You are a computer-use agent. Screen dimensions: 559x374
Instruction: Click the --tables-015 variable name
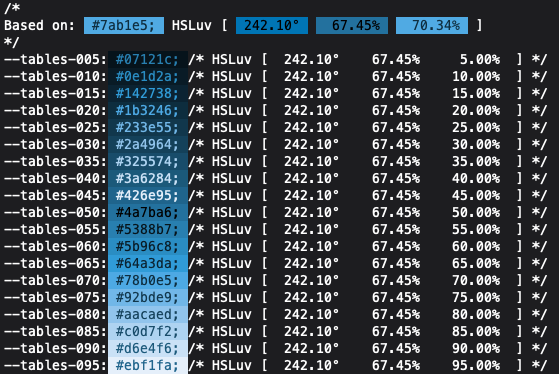55,93
